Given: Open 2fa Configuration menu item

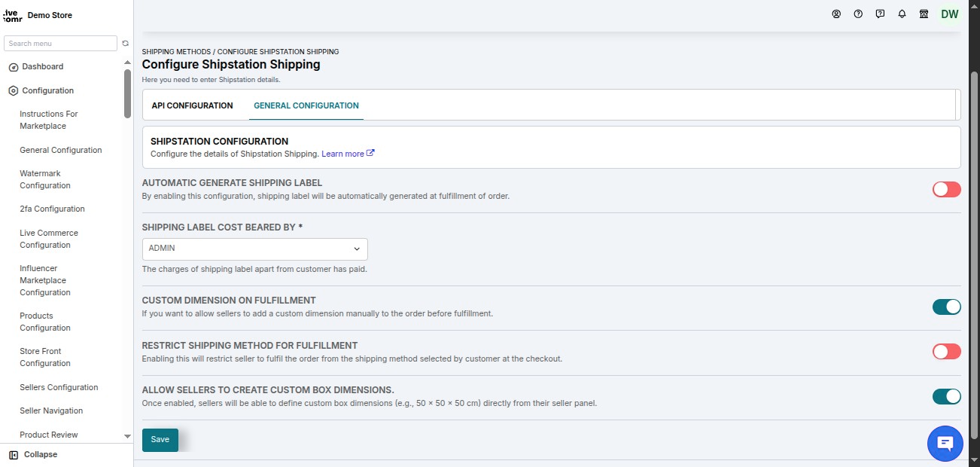Looking at the screenshot, I should click(x=52, y=209).
